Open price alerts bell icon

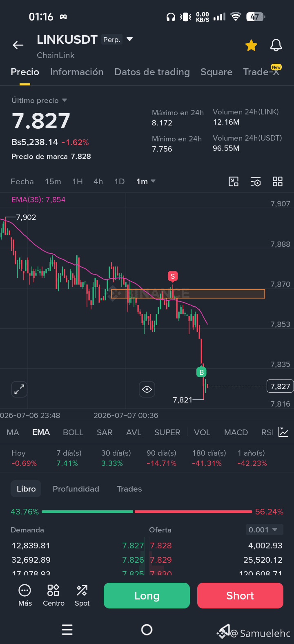tap(276, 45)
